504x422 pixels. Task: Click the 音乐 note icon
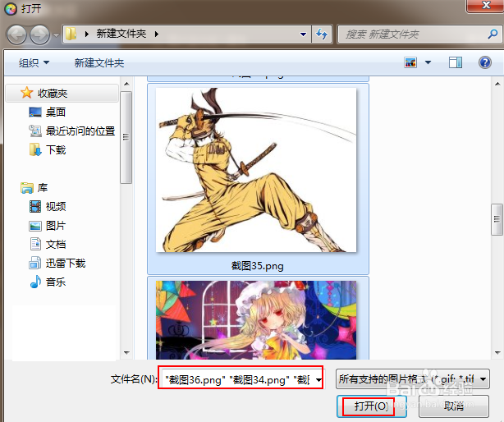point(35,282)
